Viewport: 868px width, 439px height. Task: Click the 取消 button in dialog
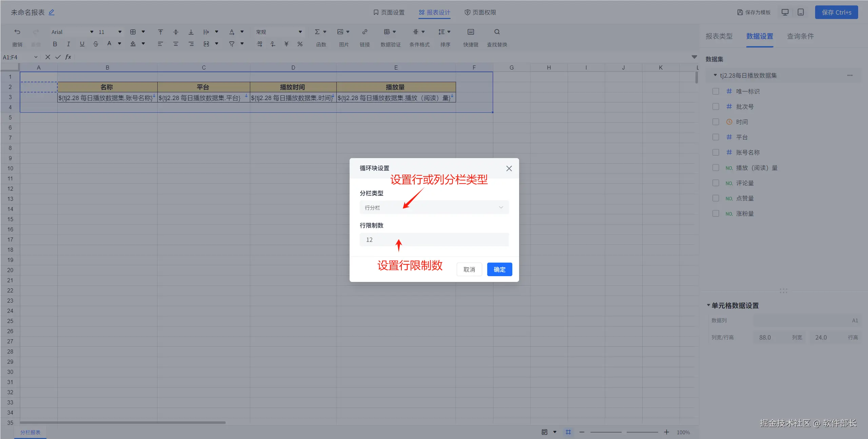(469, 269)
